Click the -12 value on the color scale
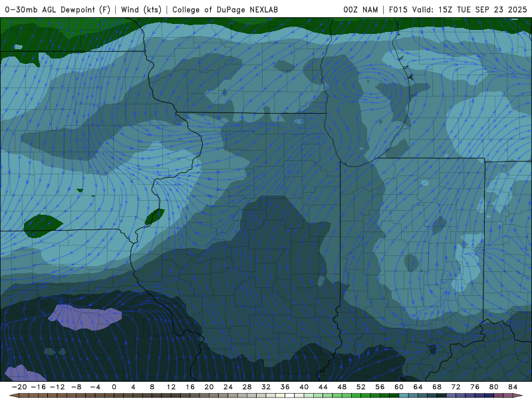Image resolution: width=532 pixels, height=399 pixels. (57, 387)
